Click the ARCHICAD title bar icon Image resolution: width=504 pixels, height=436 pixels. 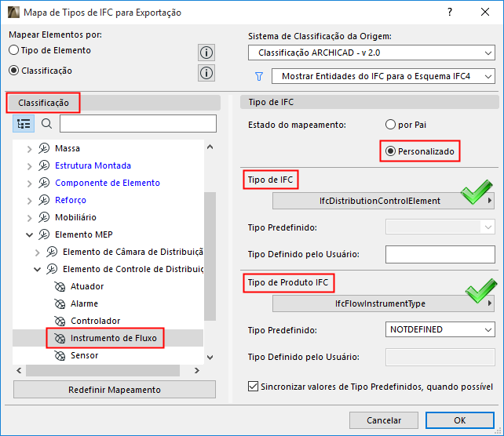pos(13,13)
